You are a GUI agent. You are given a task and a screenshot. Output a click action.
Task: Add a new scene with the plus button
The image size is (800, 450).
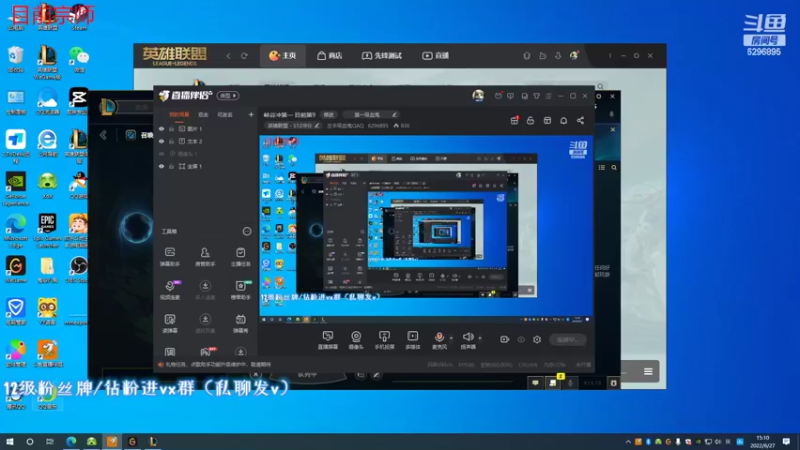click(x=251, y=115)
